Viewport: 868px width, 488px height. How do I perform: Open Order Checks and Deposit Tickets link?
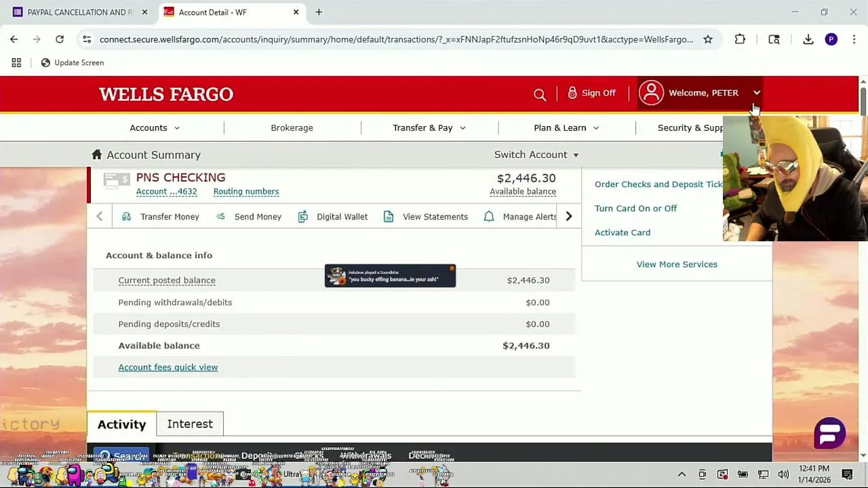pos(658,184)
